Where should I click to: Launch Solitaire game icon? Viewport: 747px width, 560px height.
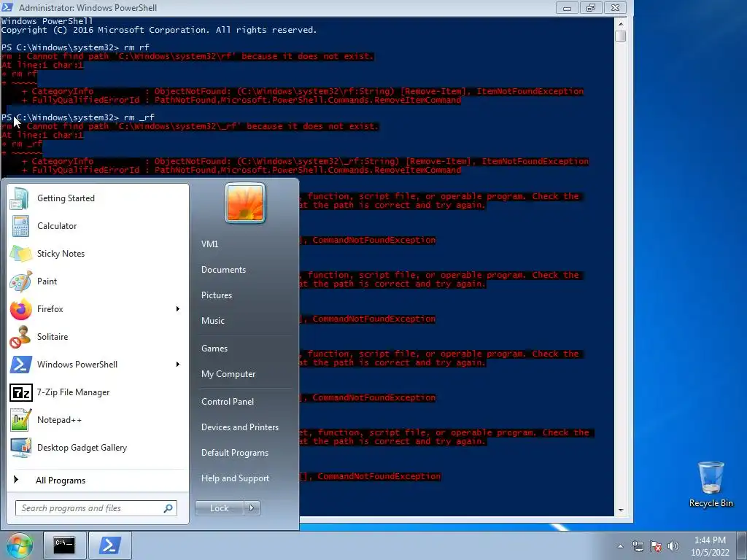[20, 337]
